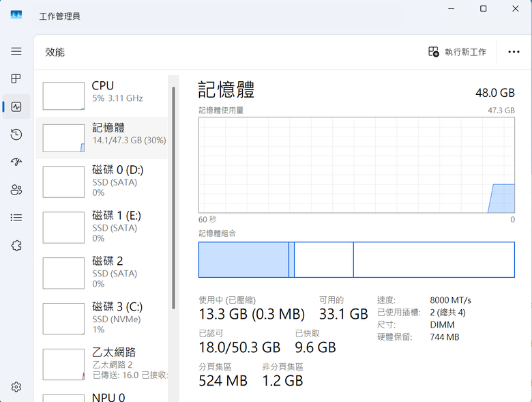The height and width of the screenshot is (402, 532).
Task: Select 磁碟 3 (C:) NVMe disk item
Action: click(x=102, y=319)
